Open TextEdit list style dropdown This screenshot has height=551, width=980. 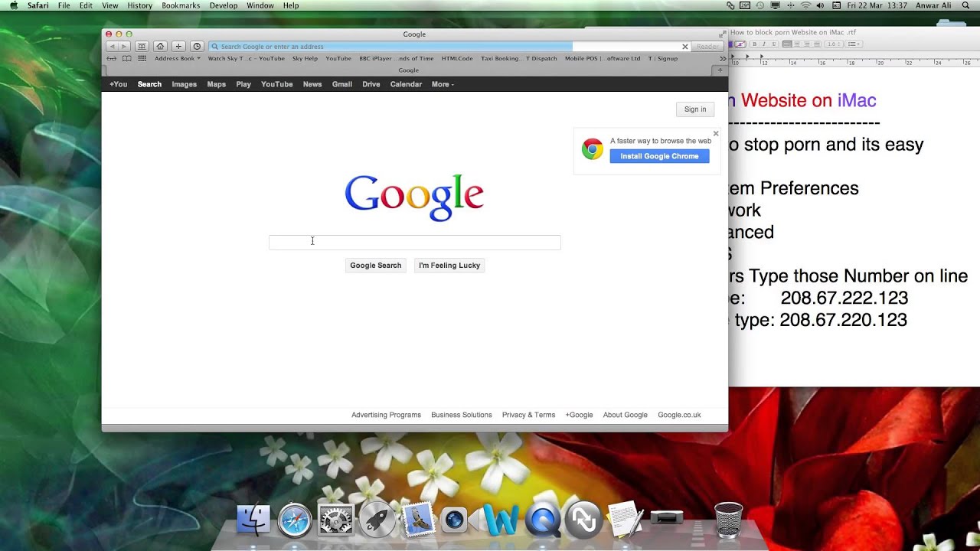[x=854, y=44]
